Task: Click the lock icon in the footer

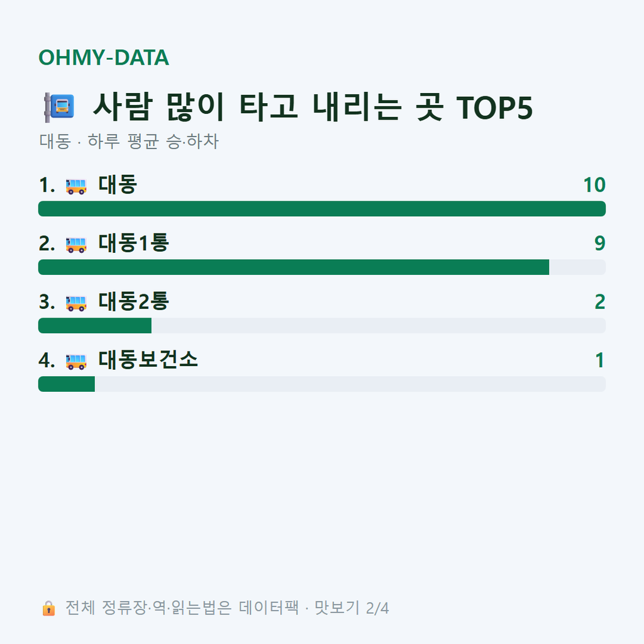Action: [x=49, y=608]
